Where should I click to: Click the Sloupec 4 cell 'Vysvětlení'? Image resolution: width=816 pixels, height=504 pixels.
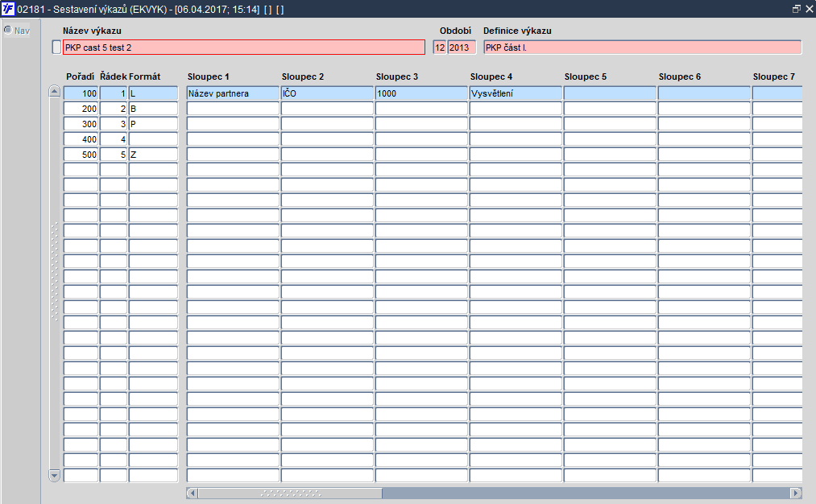coord(516,93)
